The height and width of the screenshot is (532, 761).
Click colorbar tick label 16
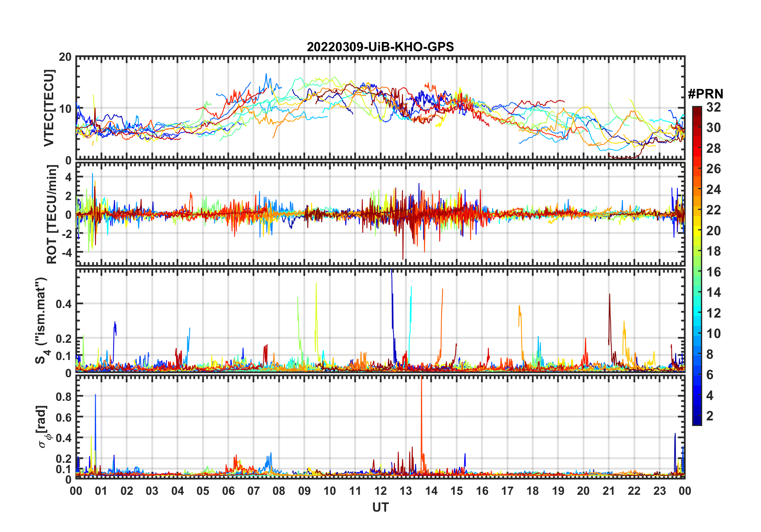pyautogui.click(x=713, y=272)
